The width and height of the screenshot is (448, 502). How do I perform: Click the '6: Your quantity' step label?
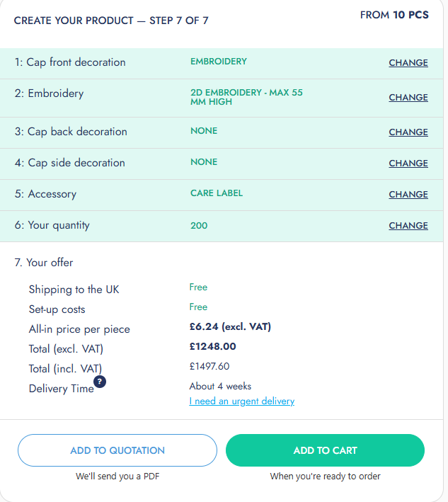coord(52,225)
